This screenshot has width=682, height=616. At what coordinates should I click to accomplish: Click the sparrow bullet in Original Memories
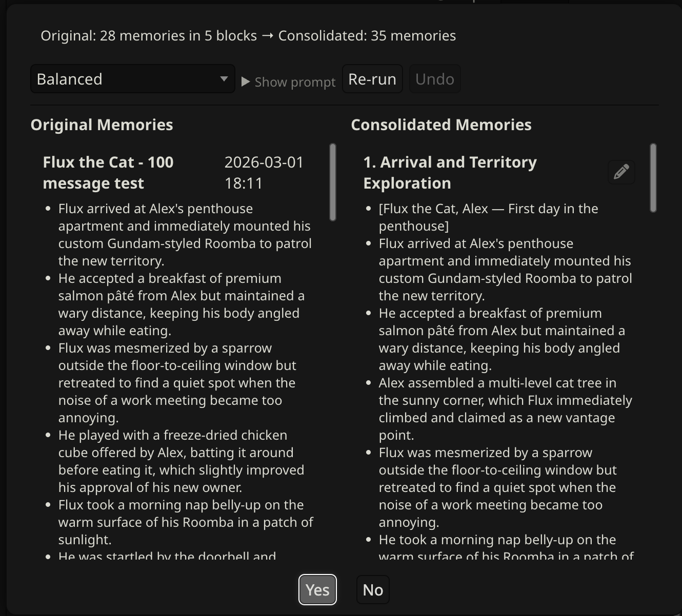(177, 382)
